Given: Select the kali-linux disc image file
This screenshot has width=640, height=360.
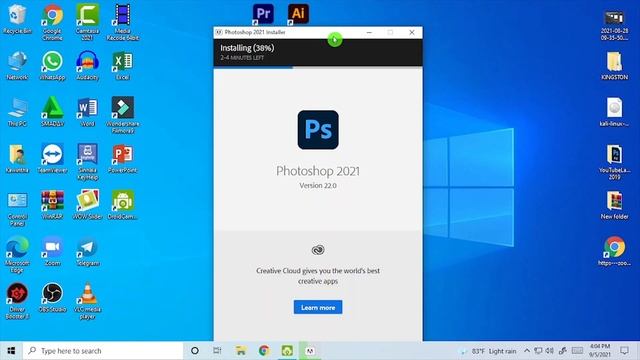Looking at the screenshot, I should (614, 112).
